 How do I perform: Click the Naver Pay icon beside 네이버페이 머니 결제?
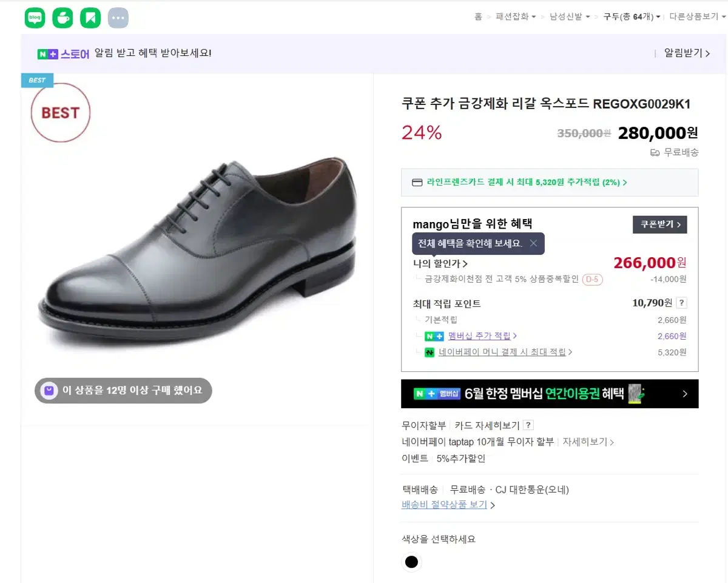430,352
